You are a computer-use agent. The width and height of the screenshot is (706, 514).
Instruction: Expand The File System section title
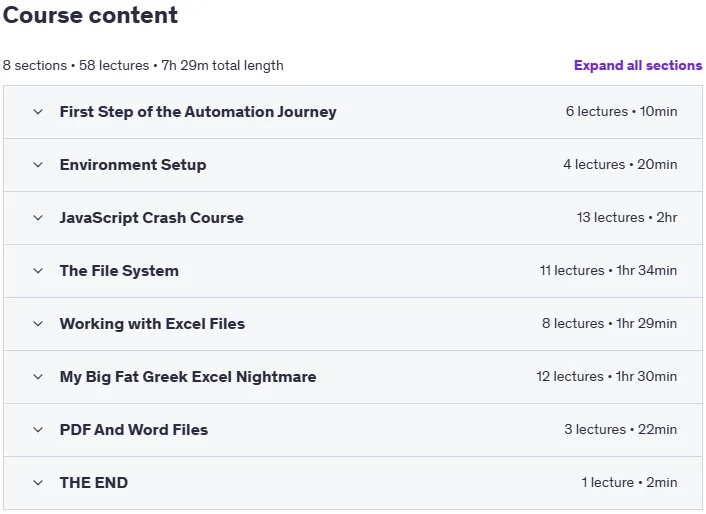click(x=119, y=271)
